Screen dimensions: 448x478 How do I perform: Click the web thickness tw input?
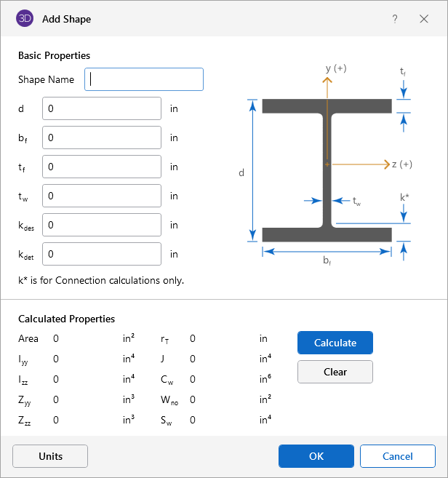point(102,196)
